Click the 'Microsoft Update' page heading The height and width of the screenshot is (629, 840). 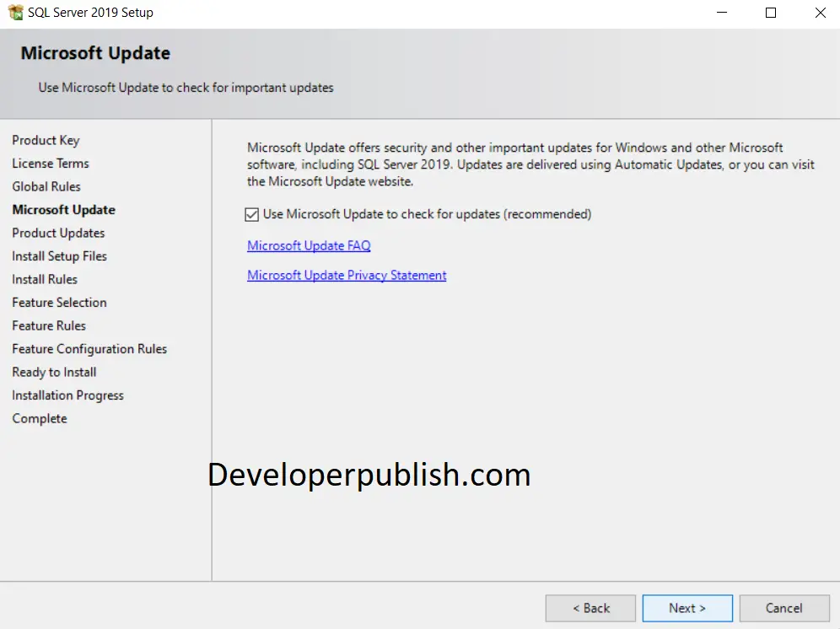pyautogui.click(x=95, y=53)
